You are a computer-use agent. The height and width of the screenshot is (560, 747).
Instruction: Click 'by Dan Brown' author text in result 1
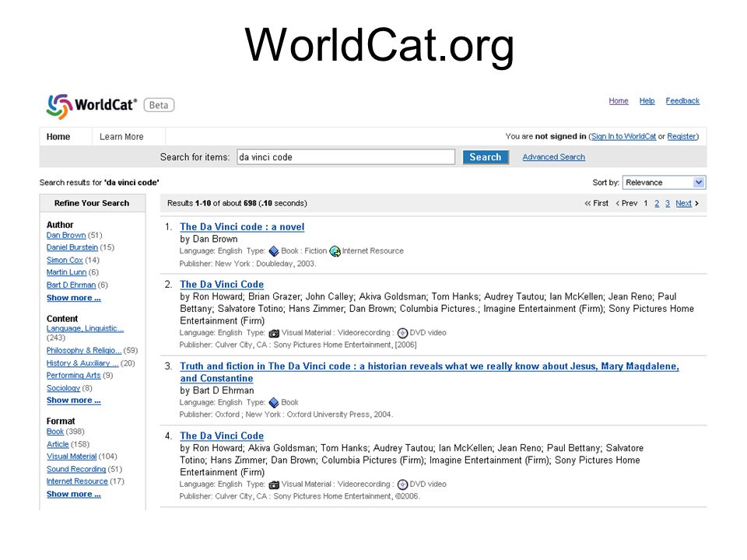point(209,239)
